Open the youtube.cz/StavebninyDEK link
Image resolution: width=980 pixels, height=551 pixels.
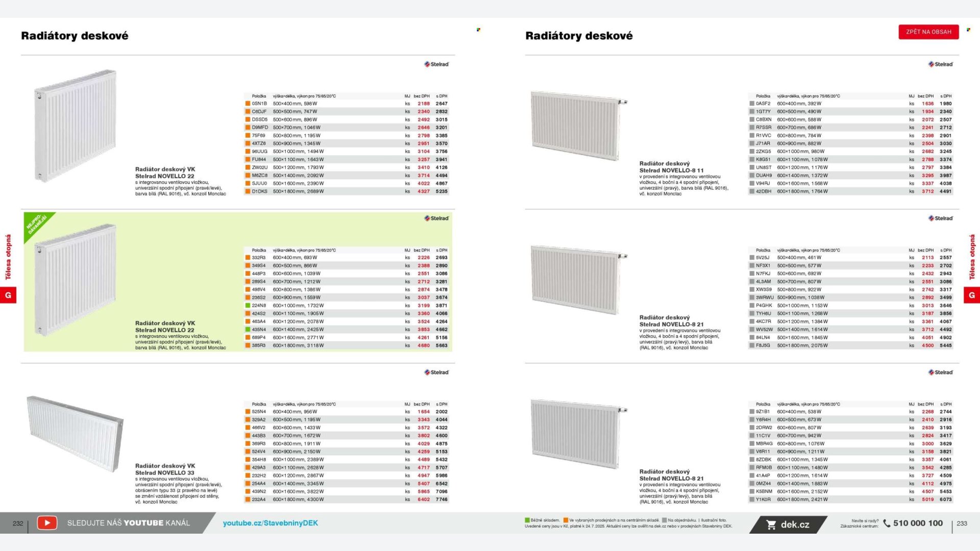coord(271,523)
